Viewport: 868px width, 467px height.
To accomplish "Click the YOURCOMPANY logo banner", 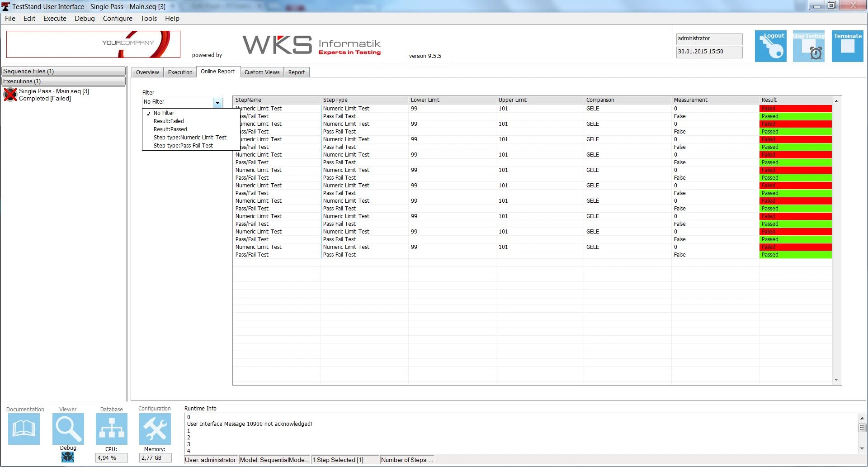I will [93, 44].
